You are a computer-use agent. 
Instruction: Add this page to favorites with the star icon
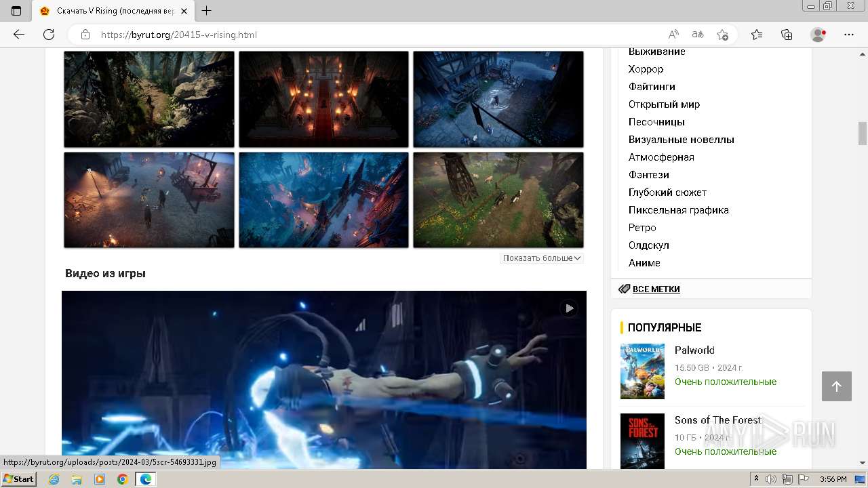pyautogui.click(x=722, y=35)
